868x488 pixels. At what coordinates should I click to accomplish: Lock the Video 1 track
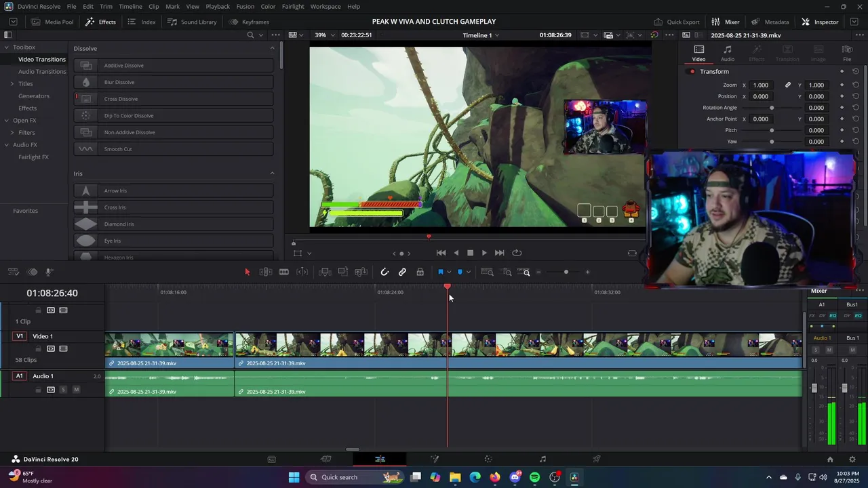pyautogui.click(x=38, y=348)
